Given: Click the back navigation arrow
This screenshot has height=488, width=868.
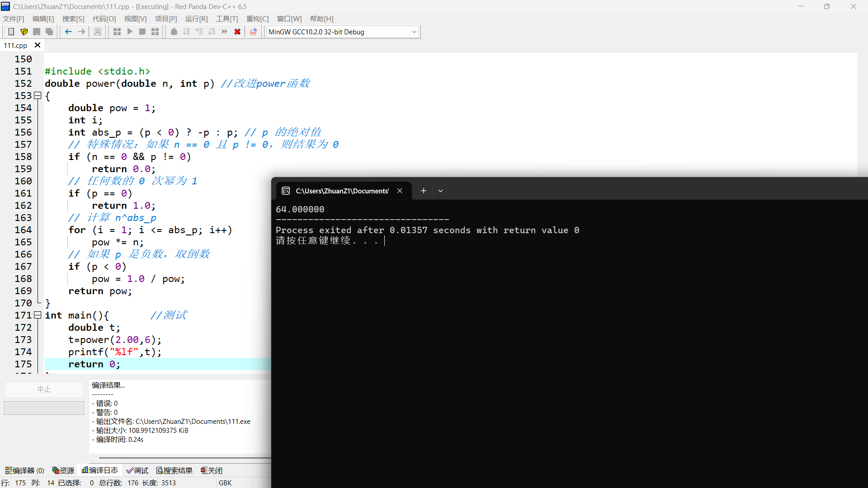Looking at the screenshot, I should (68, 32).
